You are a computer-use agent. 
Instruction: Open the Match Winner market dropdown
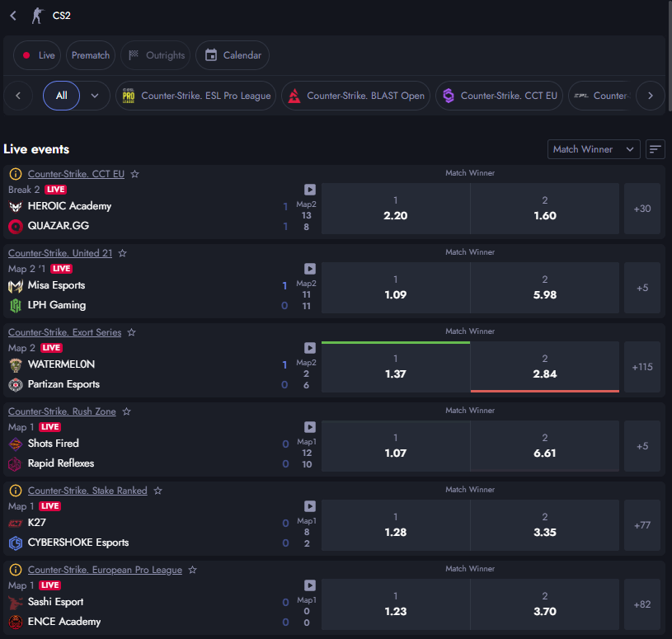click(x=594, y=149)
